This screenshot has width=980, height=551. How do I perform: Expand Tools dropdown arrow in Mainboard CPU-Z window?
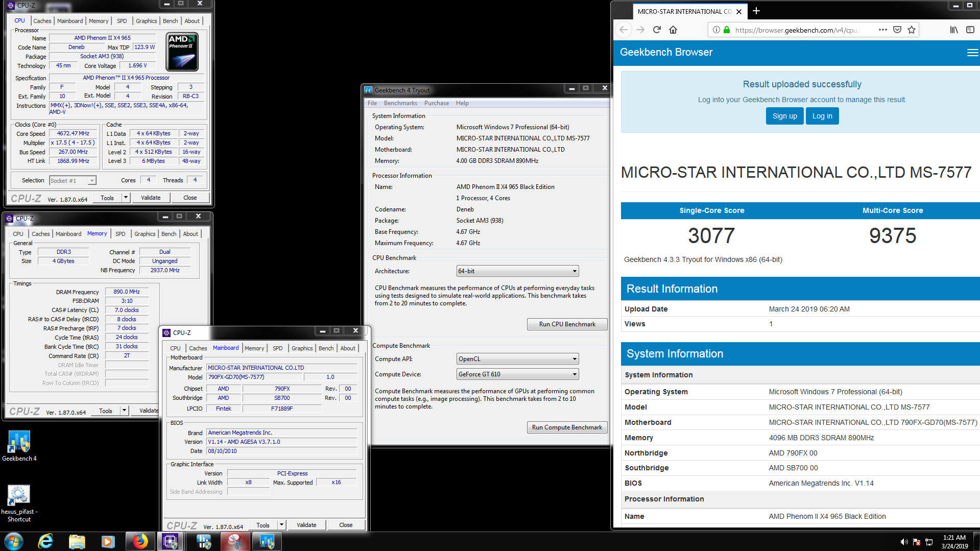[281, 525]
